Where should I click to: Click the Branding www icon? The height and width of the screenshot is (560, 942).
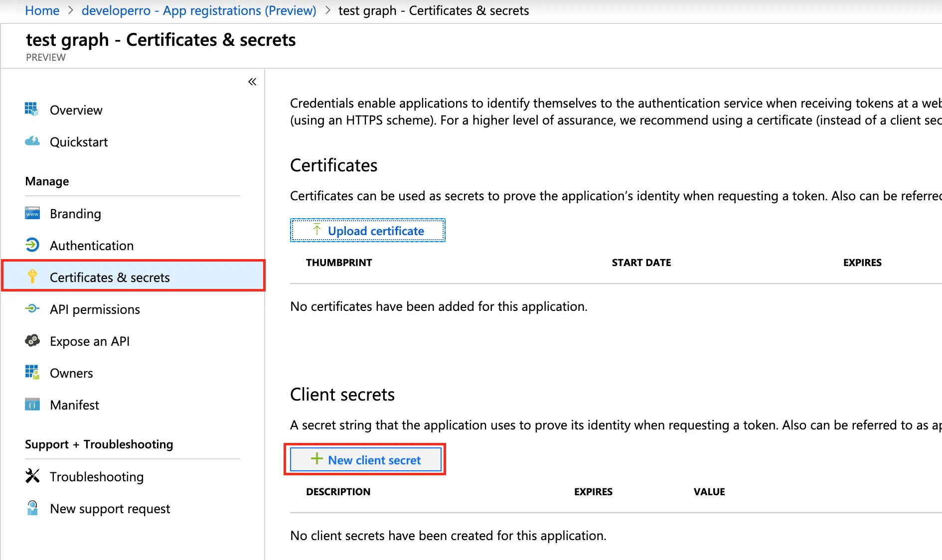pyautogui.click(x=32, y=213)
